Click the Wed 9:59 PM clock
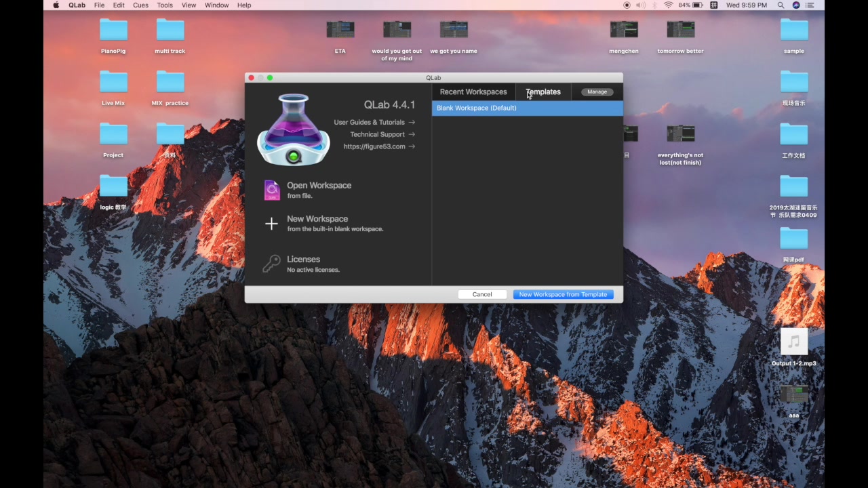 coord(747,5)
